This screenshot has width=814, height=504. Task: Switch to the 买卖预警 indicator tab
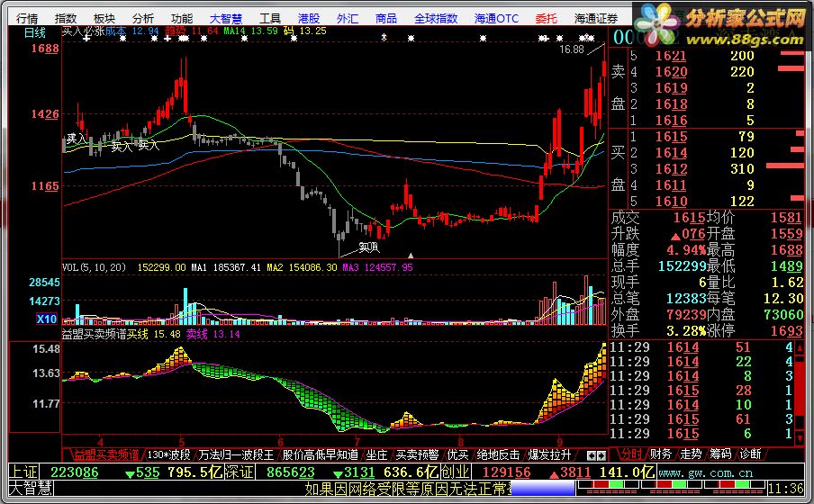point(418,455)
